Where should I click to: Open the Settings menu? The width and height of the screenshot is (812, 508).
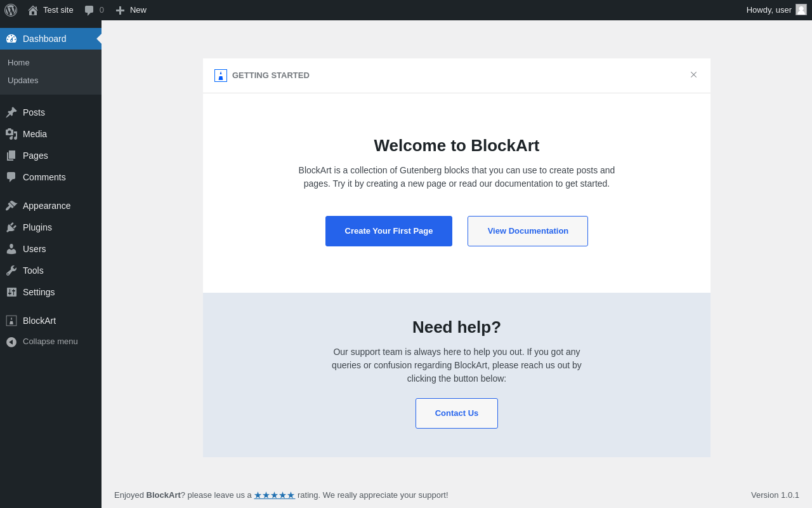click(x=51, y=292)
